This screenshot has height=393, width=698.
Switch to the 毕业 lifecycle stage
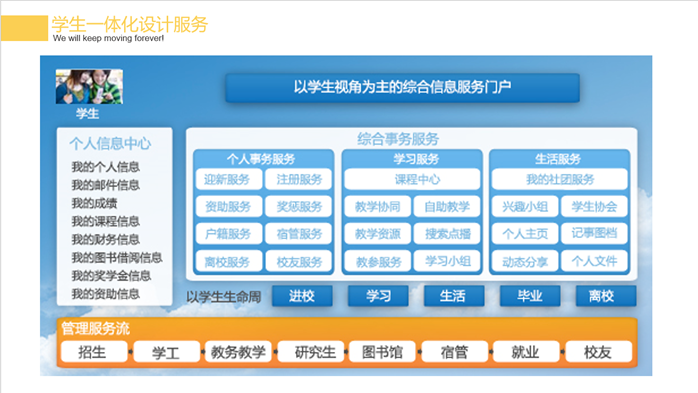coord(530,296)
